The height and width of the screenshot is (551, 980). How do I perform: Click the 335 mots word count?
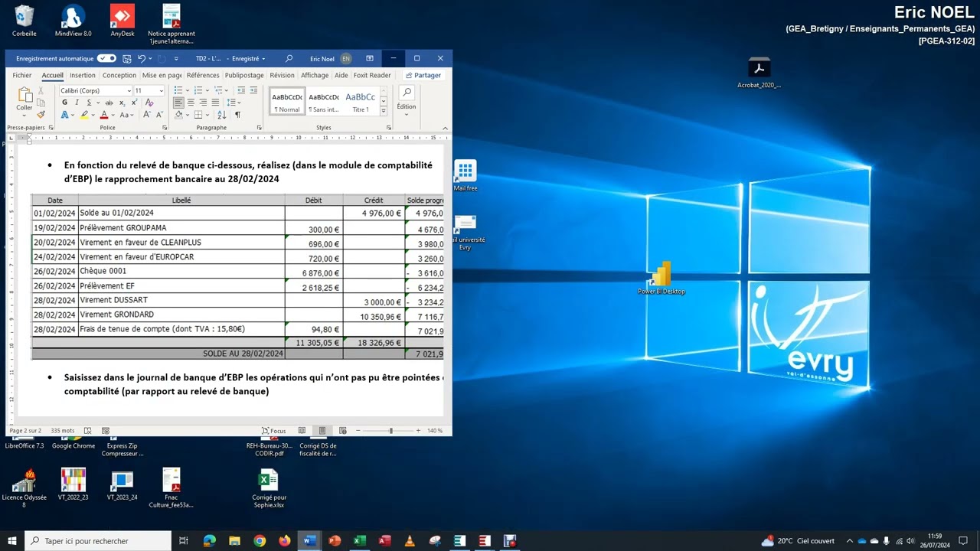coord(63,431)
